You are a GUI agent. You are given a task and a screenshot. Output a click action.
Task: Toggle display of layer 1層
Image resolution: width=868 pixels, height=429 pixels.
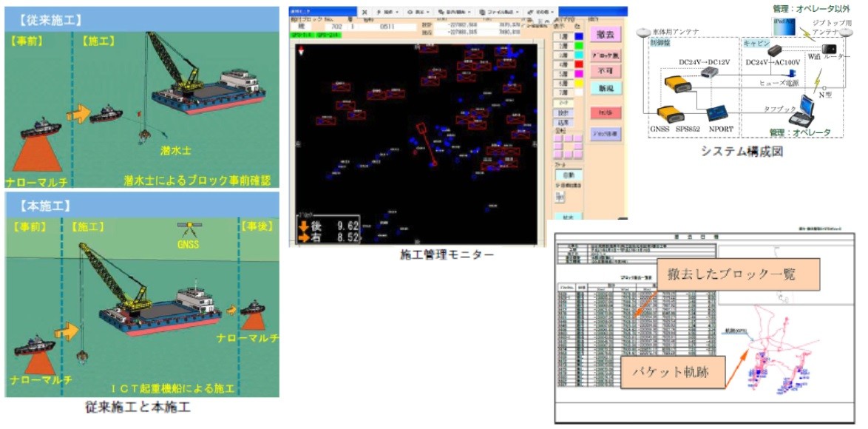tap(563, 36)
